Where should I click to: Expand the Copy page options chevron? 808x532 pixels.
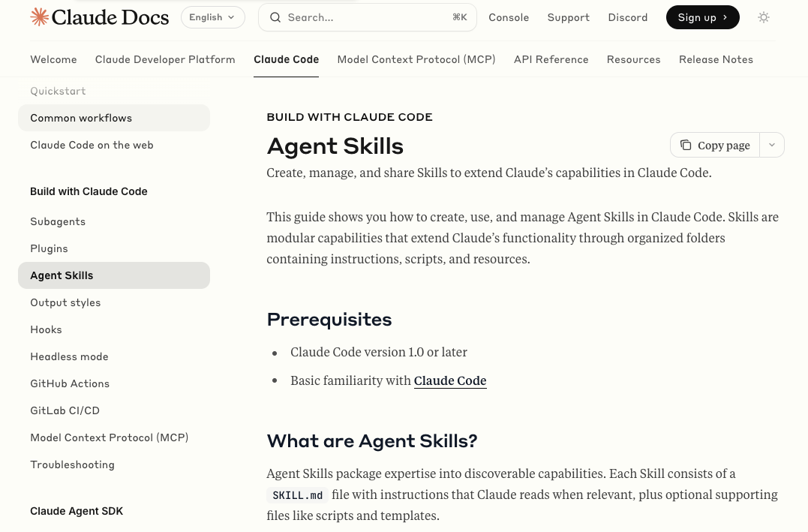[771, 145]
